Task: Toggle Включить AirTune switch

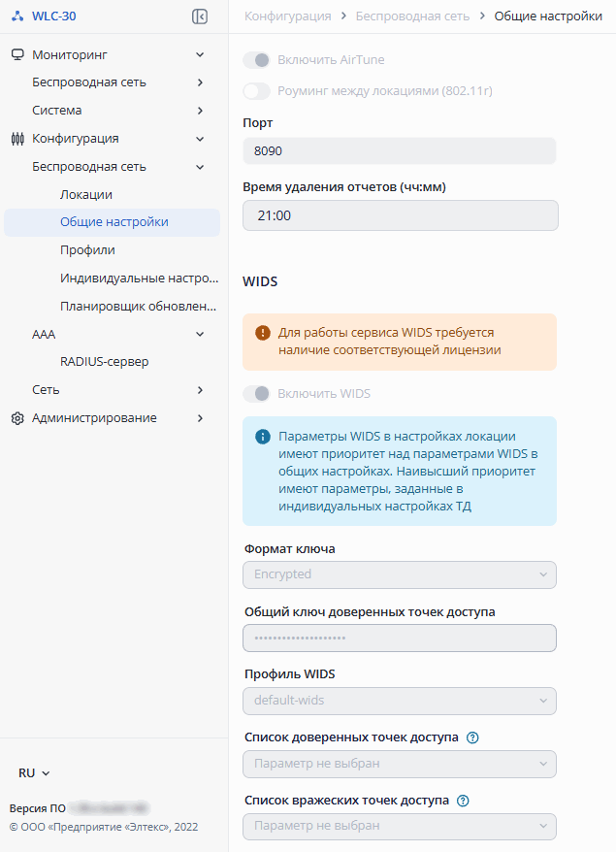Action: pyautogui.click(x=256, y=60)
